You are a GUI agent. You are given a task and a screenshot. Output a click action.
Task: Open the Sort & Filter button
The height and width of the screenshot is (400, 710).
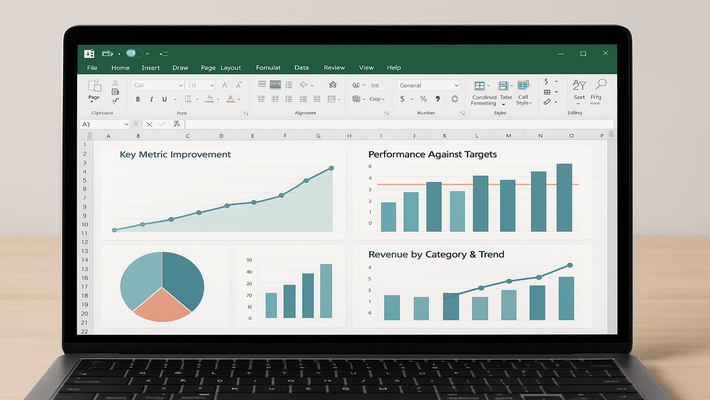click(579, 92)
